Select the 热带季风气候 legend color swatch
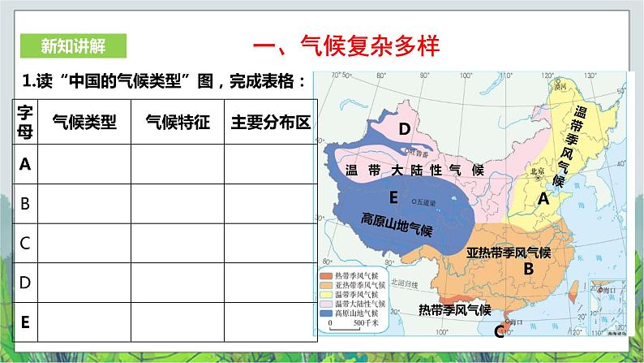644x363 pixels. 326,275
